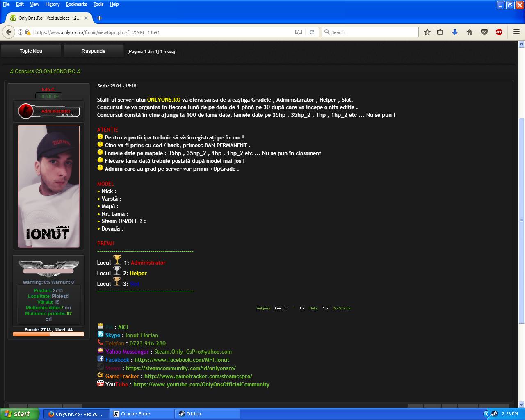Go to the browser Home icon
The height and width of the screenshot is (420, 525).
click(x=470, y=32)
